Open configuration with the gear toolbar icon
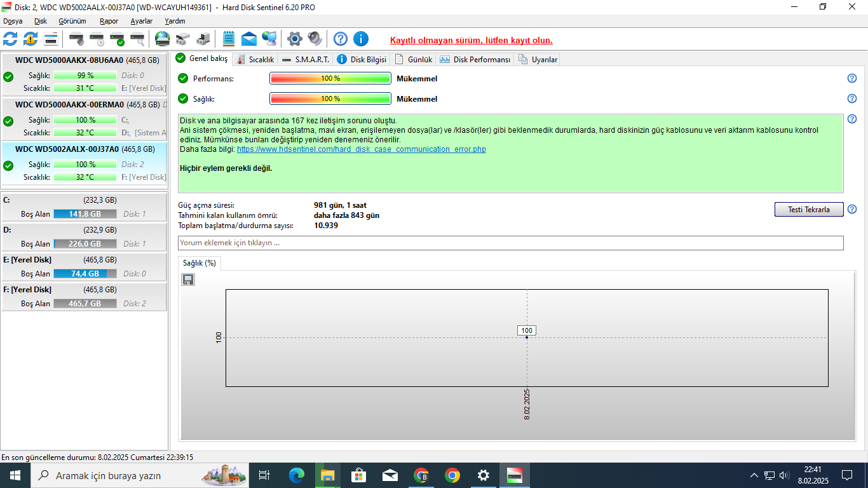868x488 pixels. [x=295, y=39]
